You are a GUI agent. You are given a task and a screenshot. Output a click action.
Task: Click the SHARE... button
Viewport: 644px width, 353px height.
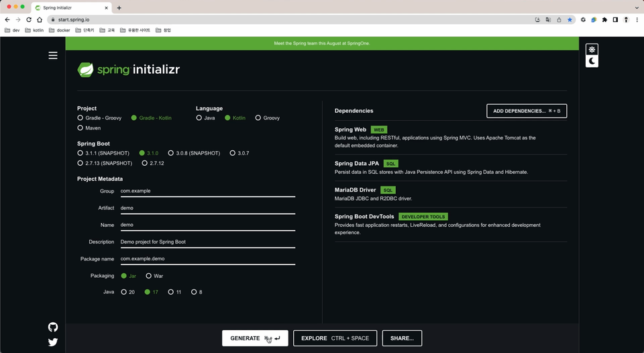pyautogui.click(x=402, y=338)
